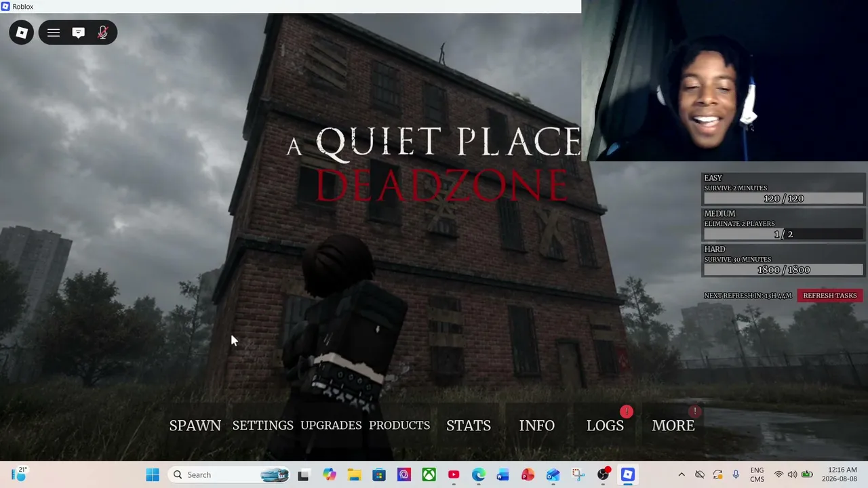Click the 'Next refresh in' timer text
The image size is (868, 488).
pos(748,296)
